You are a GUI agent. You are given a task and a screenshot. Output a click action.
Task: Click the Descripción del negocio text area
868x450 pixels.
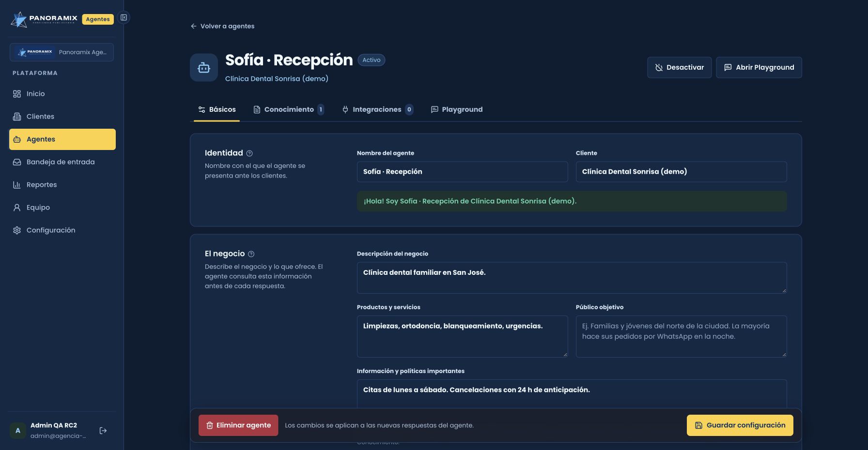click(572, 278)
